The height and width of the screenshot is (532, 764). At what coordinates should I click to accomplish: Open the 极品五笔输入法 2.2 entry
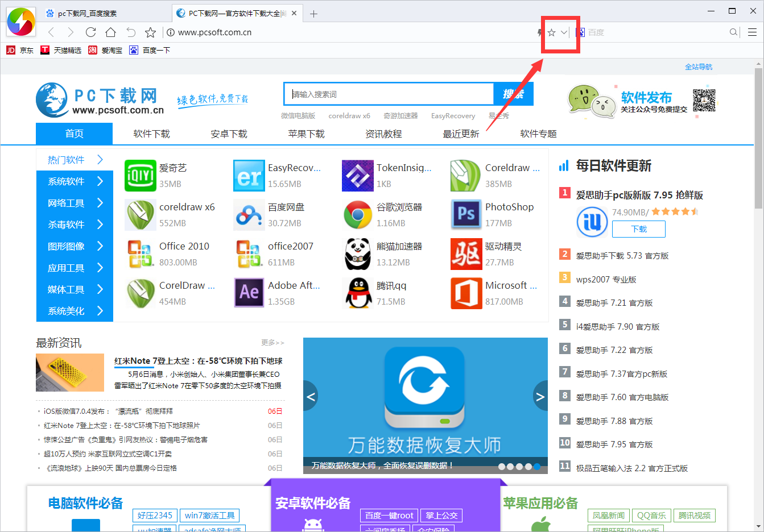tap(632, 468)
